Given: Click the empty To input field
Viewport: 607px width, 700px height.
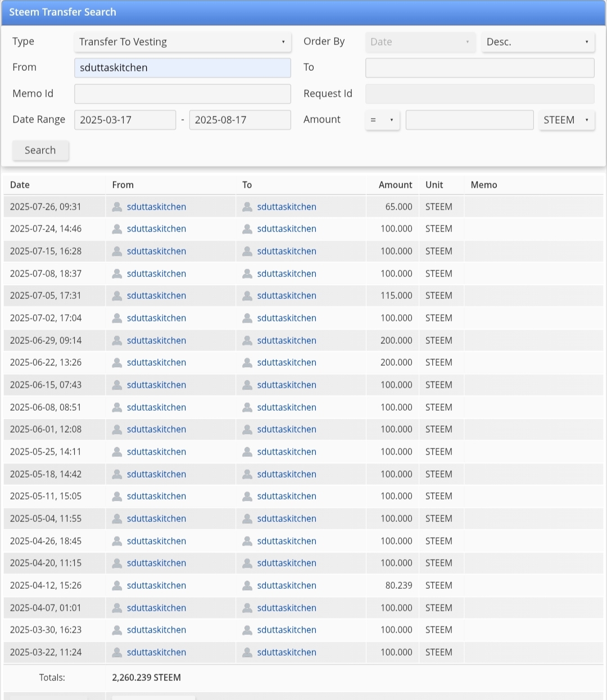Looking at the screenshot, I should coord(480,67).
